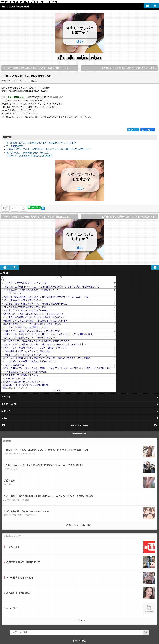The image size is (159, 644).
Task: Open the ARCHIVES navigation icon
Action: pos(96,57)
